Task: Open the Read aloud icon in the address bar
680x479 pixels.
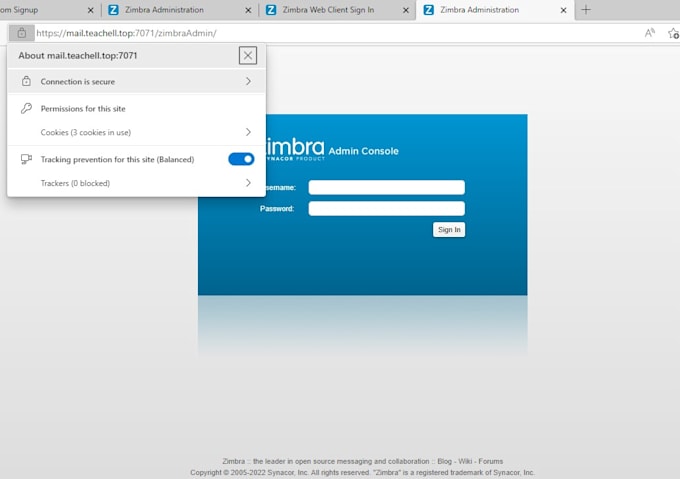Action: pyautogui.click(x=649, y=33)
